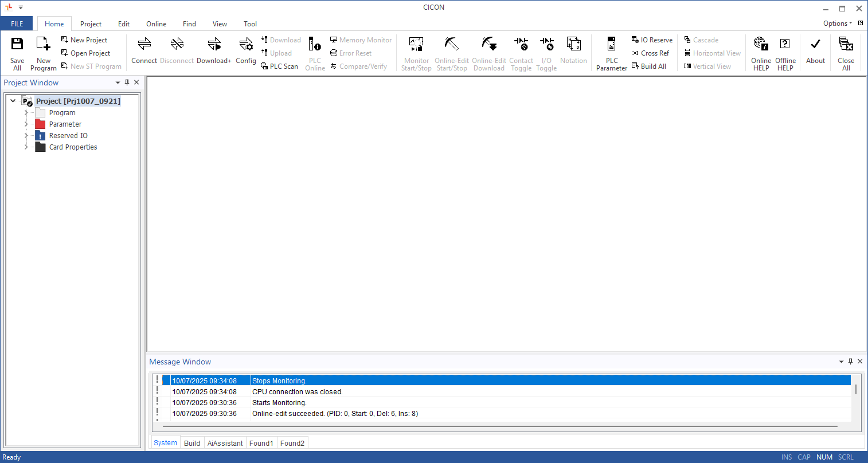The height and width of the screenshot is (463, 868).
Task: Click the Build All button
Action: 649,66
